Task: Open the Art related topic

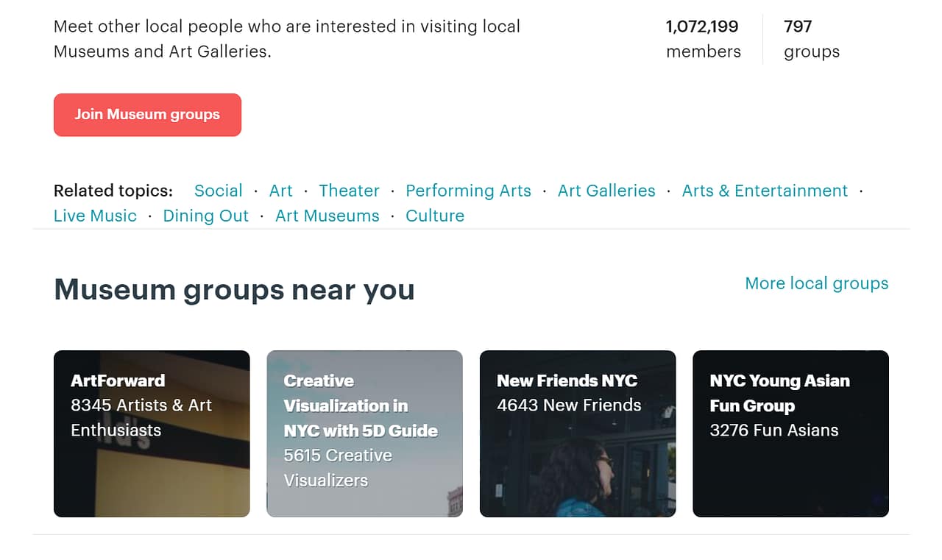Action: pyautogui.click(x=280, y=191)
